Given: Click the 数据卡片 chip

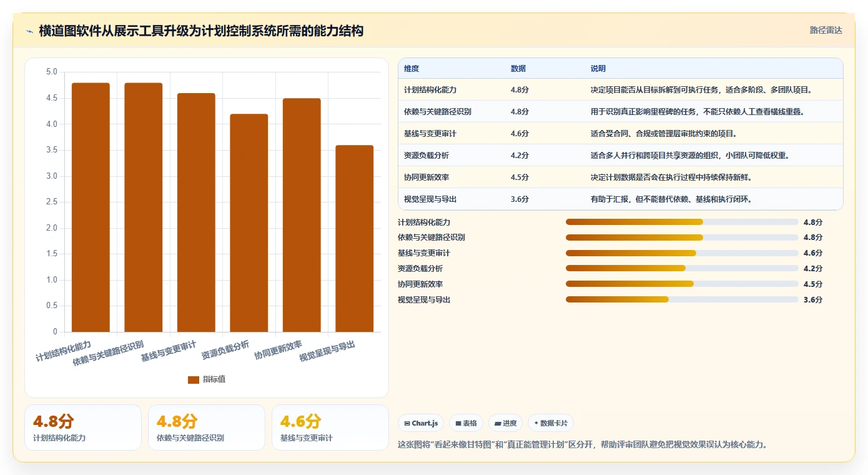Looking at the screenshot, I should pyautogui.click(x=551, y=423).
